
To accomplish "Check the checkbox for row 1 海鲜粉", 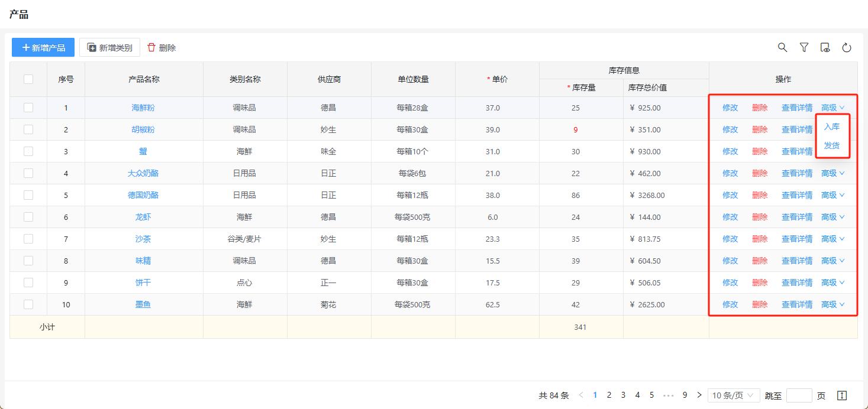I will [28, 108].
